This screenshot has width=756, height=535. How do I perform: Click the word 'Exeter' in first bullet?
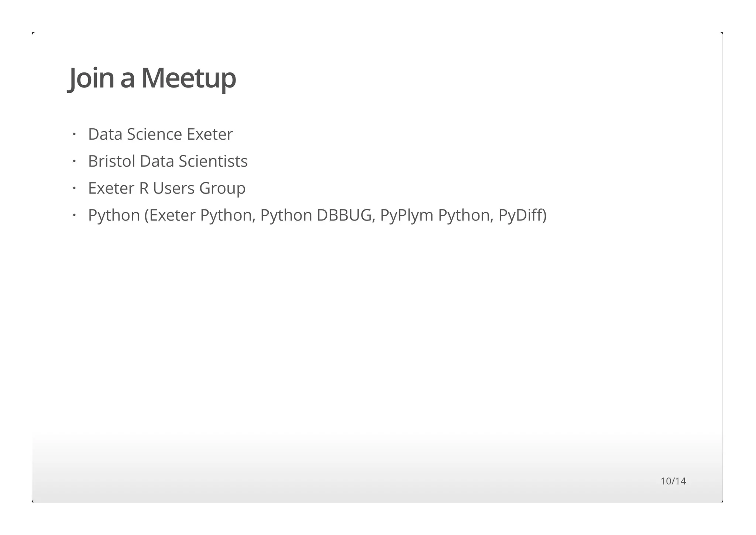tap(210, 134)
